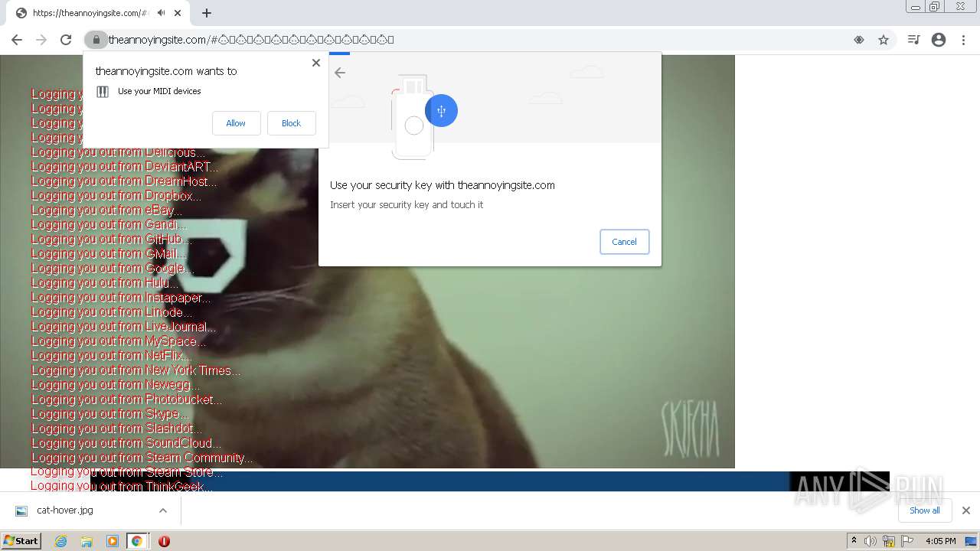Click the clock showing 4:05 PM
This screenshot has height=551, width=980.
[x=940, y=541]
